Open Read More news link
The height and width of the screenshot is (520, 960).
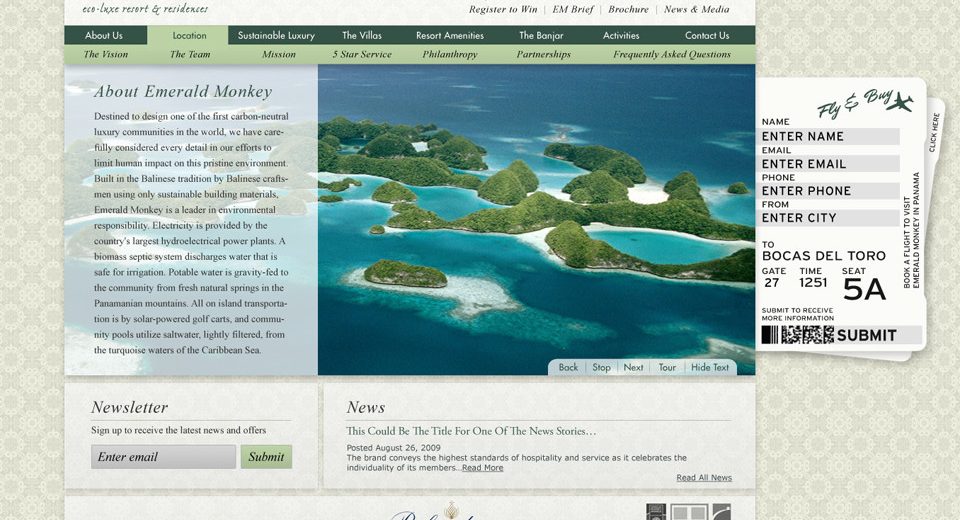[482, 468]
